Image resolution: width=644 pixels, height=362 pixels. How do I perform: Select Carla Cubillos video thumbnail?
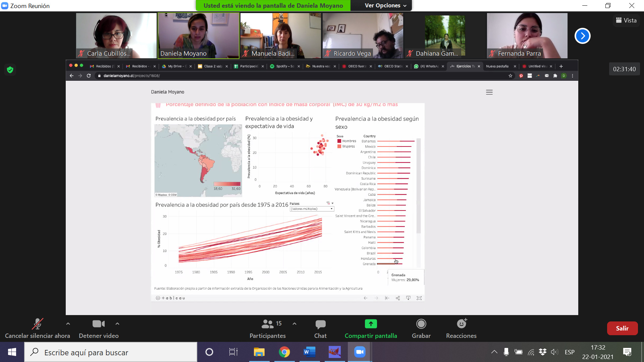point(116,36)
